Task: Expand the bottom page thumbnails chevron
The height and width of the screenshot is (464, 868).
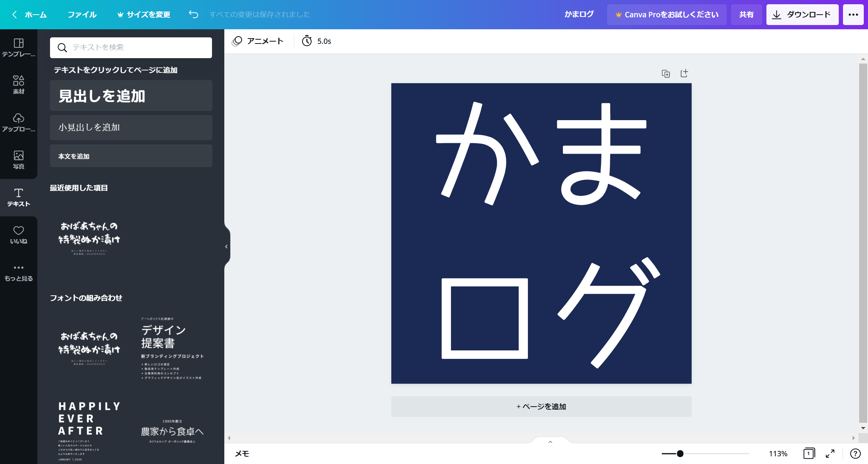Action: click(550, 442)
